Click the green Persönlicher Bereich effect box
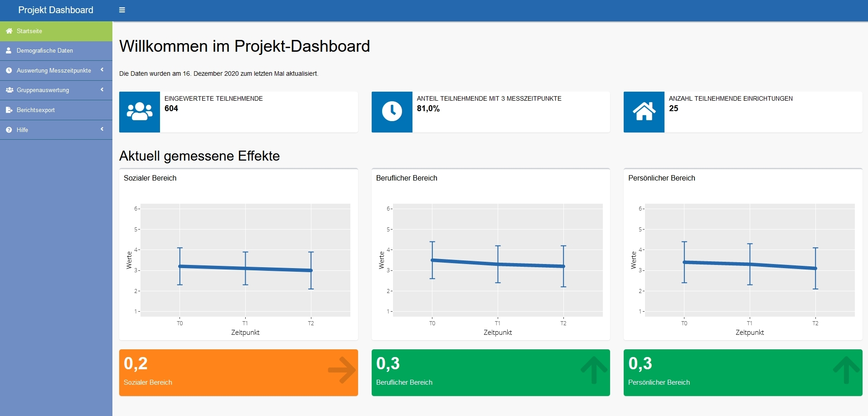The height and width of the screenshot is (416, 868). pos(743,372)
